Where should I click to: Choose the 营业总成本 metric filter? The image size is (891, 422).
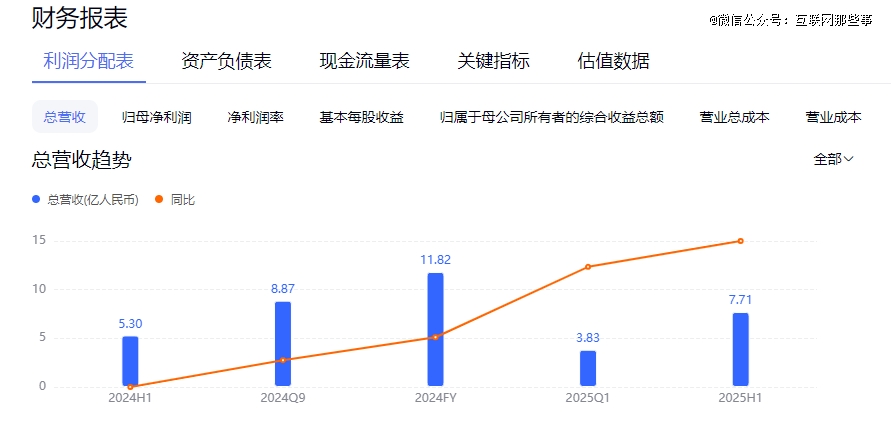tap(734, 117)
